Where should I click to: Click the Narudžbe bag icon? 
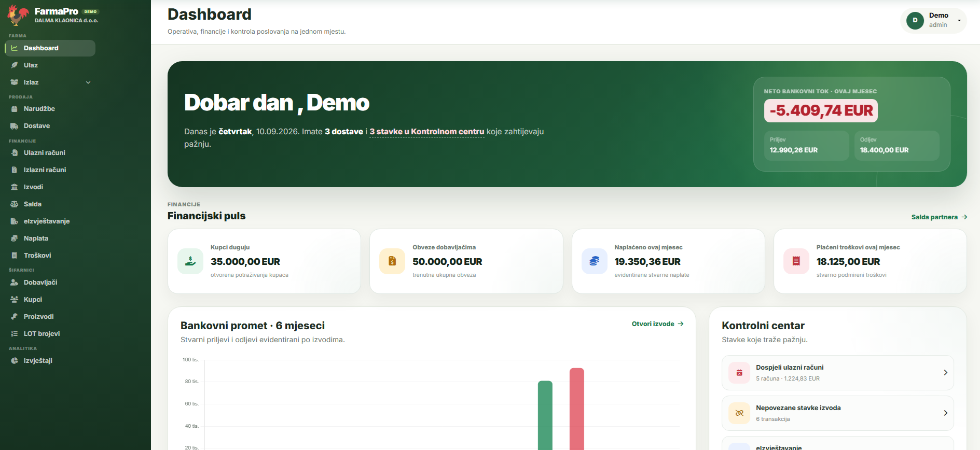coord(15,109)
